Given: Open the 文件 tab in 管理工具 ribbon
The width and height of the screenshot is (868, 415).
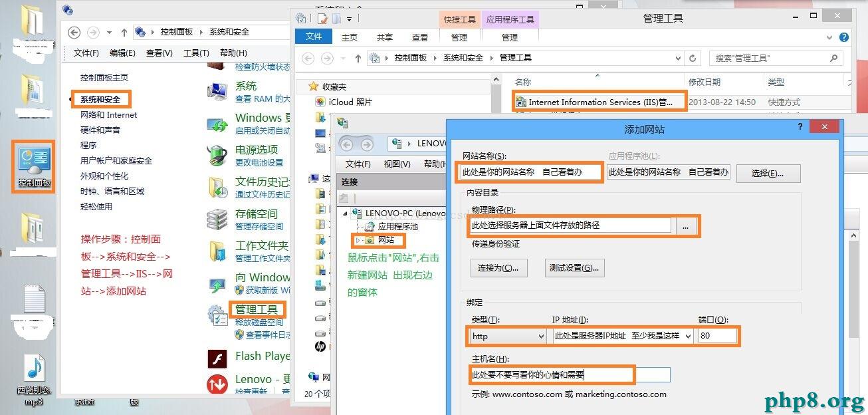Looking at the screenshot, I should tap(313, 37).
